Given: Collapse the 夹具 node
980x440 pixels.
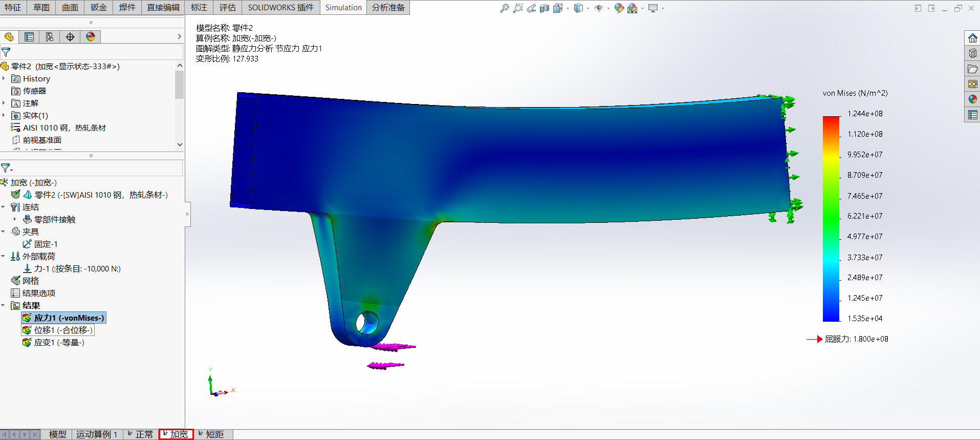Looking at the screenshot, I should (x=3, y=232).
